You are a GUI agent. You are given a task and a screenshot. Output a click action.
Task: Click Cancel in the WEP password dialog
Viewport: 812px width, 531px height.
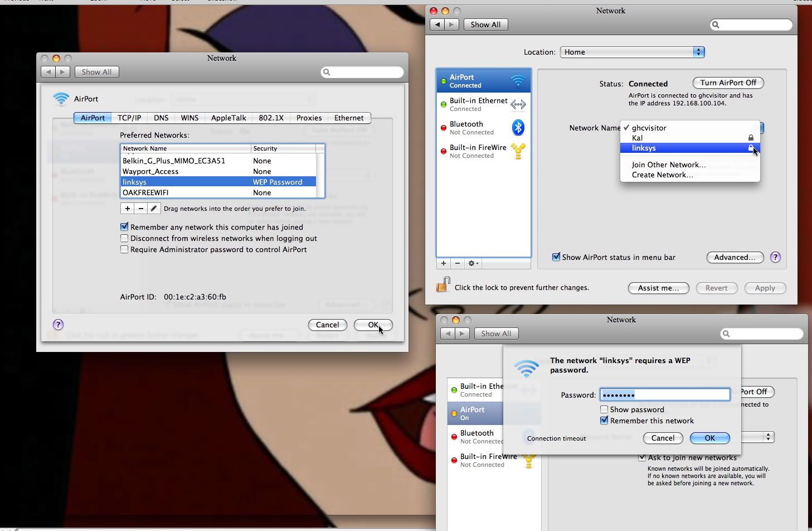click(x=663, y=438)
